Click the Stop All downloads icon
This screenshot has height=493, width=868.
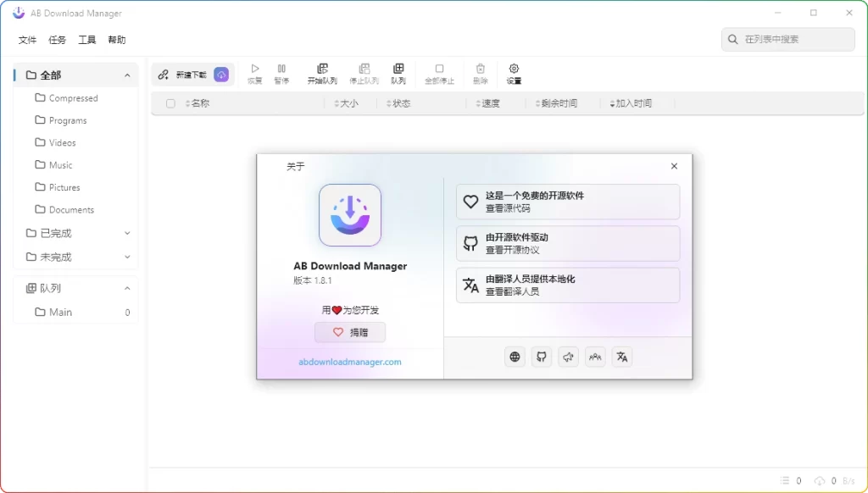[x=439, y=72]
